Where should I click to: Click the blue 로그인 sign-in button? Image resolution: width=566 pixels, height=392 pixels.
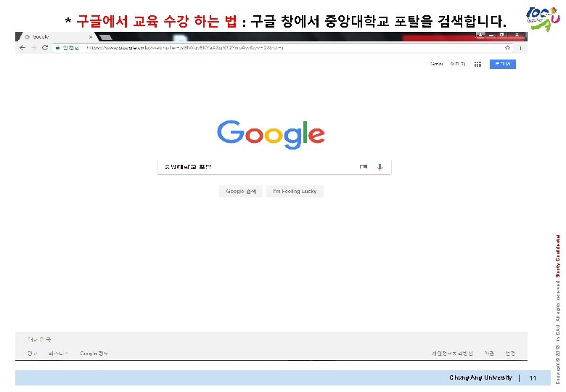pos(502,65)
